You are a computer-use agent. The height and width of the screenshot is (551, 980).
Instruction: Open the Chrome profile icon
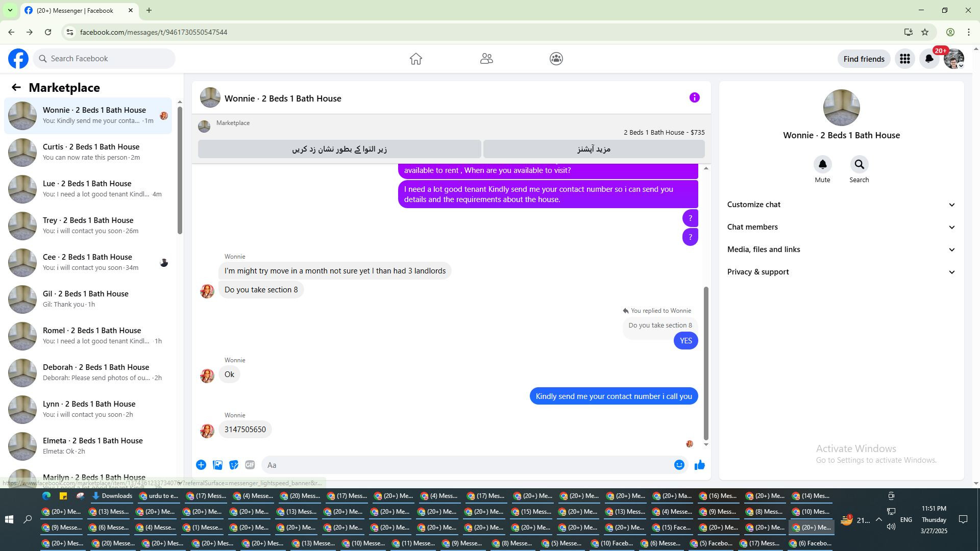point(950,32)
